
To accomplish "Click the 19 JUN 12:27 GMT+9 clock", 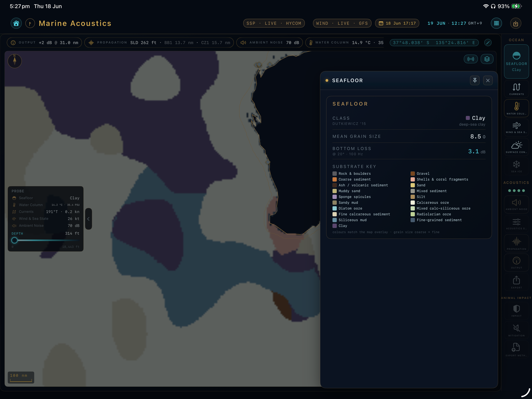I will coord(455,23).
